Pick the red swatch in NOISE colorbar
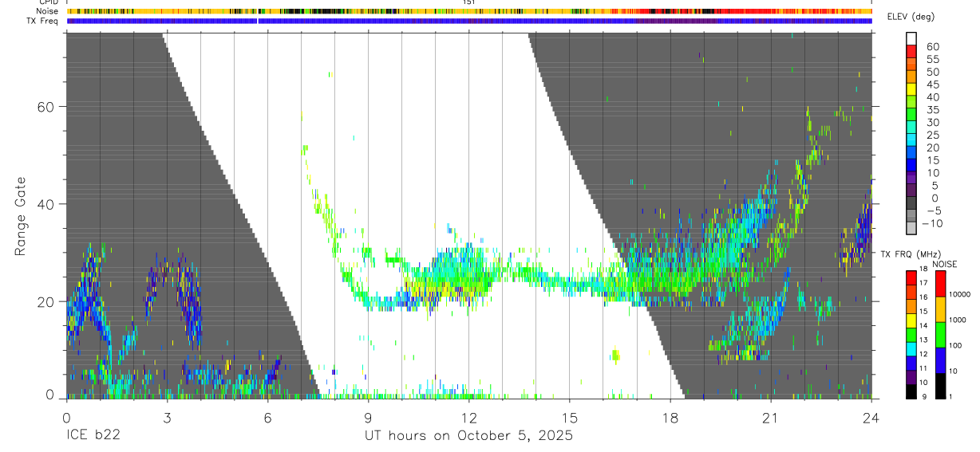980x452 pixels. 941,284
